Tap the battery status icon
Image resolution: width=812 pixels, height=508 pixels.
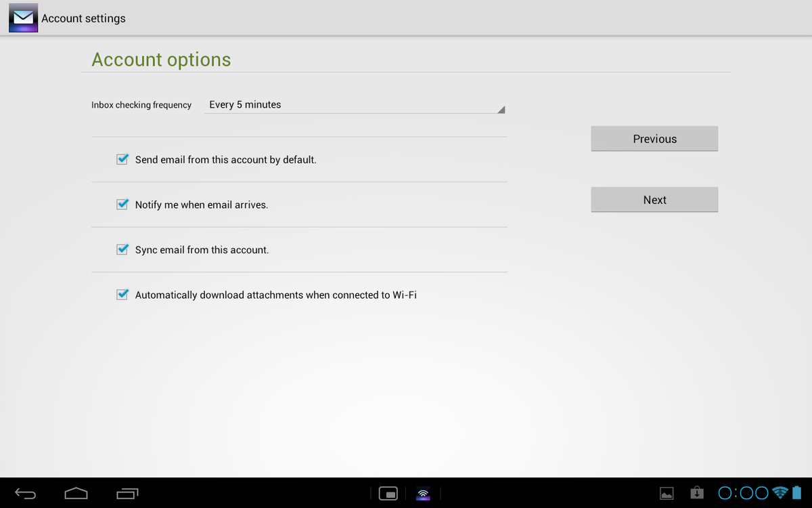coord(797,492)
